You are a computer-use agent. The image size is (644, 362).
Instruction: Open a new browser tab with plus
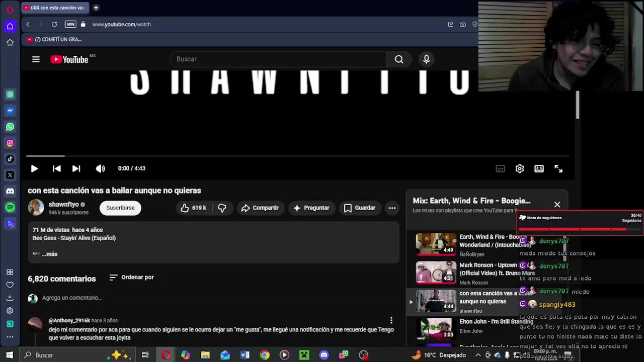[96, 8]
